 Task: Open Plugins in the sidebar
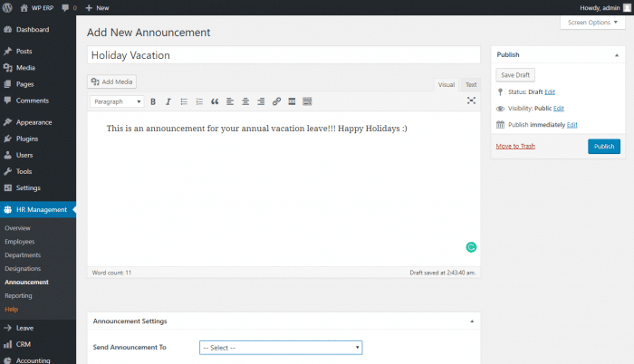click(38, 139)
